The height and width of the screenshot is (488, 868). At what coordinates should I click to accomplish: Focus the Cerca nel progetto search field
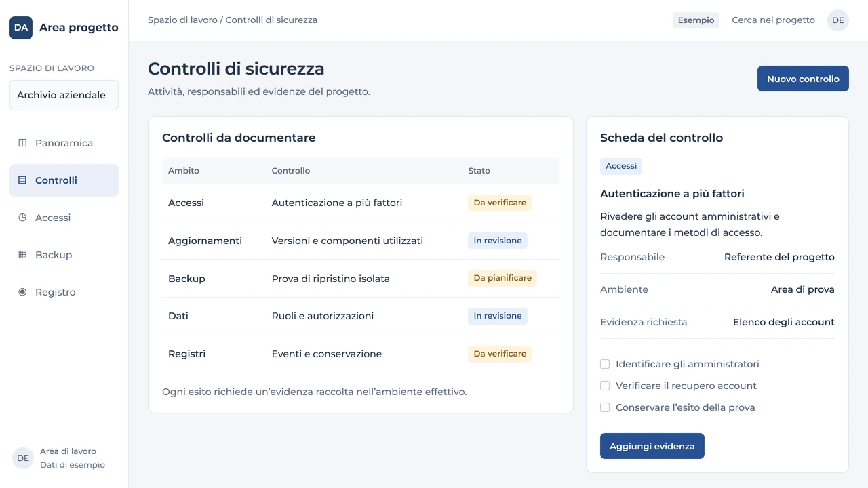[x=773, y=20]
